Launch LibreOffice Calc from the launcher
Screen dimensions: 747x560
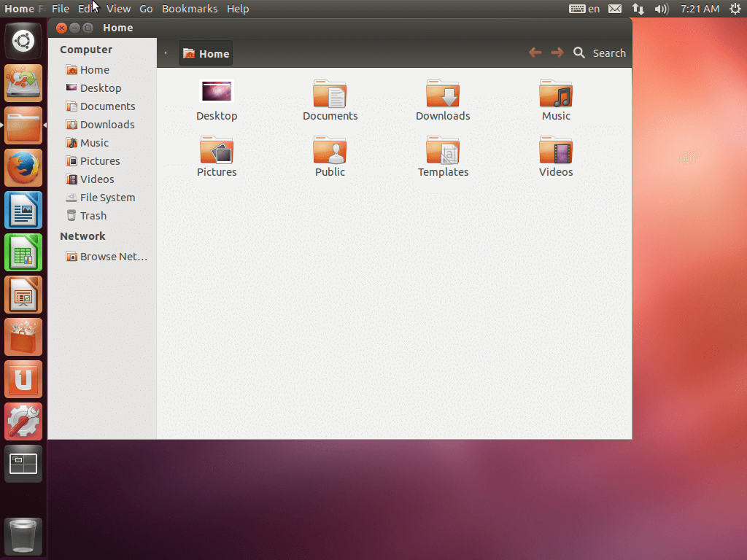click(x=23, y=252)
